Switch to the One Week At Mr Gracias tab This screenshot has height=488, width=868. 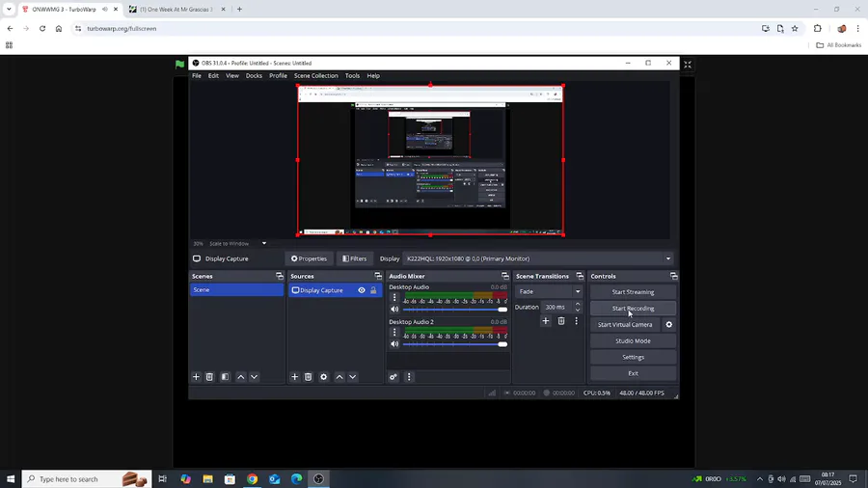pyautogui.click(x=176, y=10)
